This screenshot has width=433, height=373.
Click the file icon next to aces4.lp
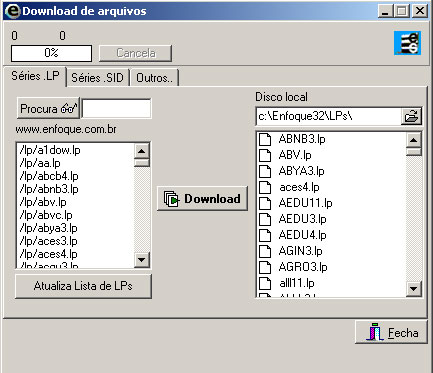click(x=265, y=187)
